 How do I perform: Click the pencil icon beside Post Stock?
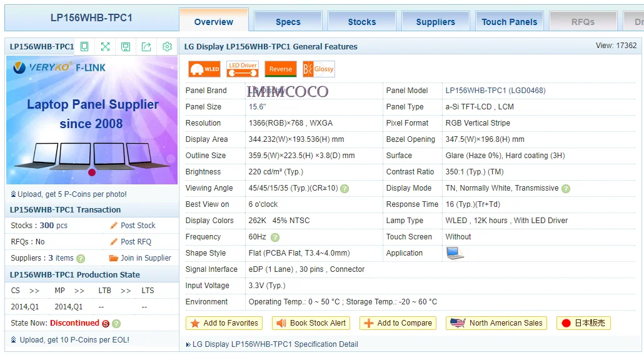(x=114, y=226)
